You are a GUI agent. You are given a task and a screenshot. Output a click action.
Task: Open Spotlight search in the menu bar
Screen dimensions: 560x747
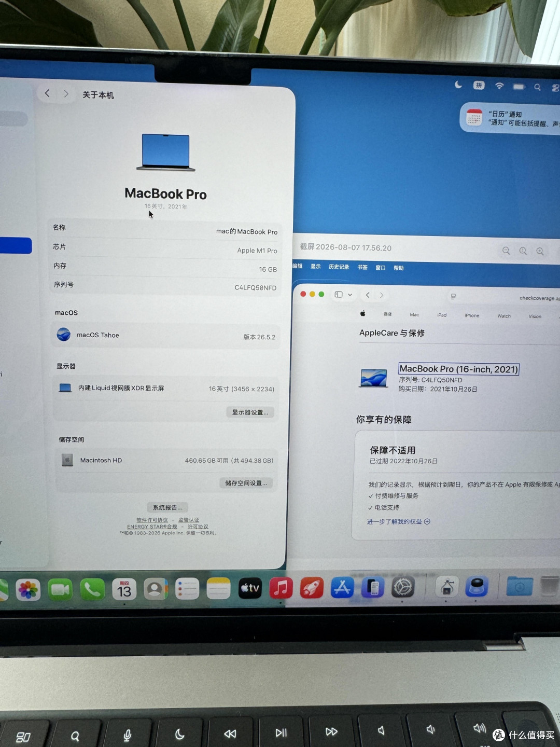click(537, 87)
